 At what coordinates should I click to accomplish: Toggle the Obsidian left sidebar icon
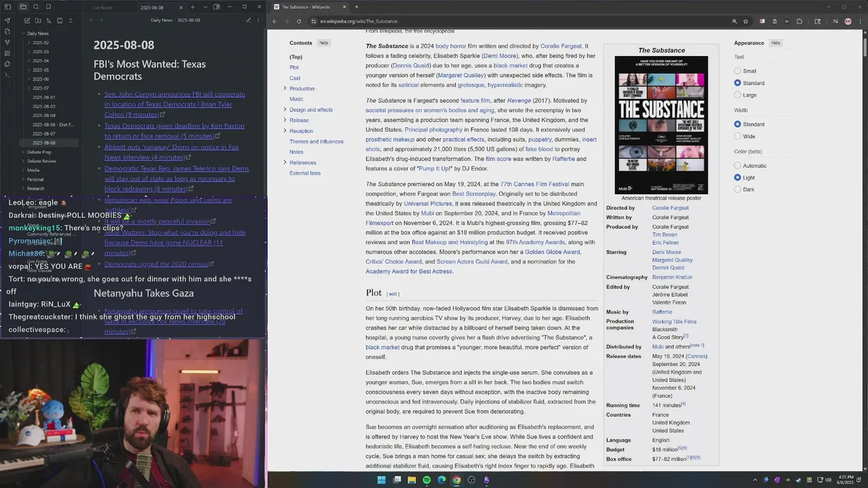click(7, 7)
